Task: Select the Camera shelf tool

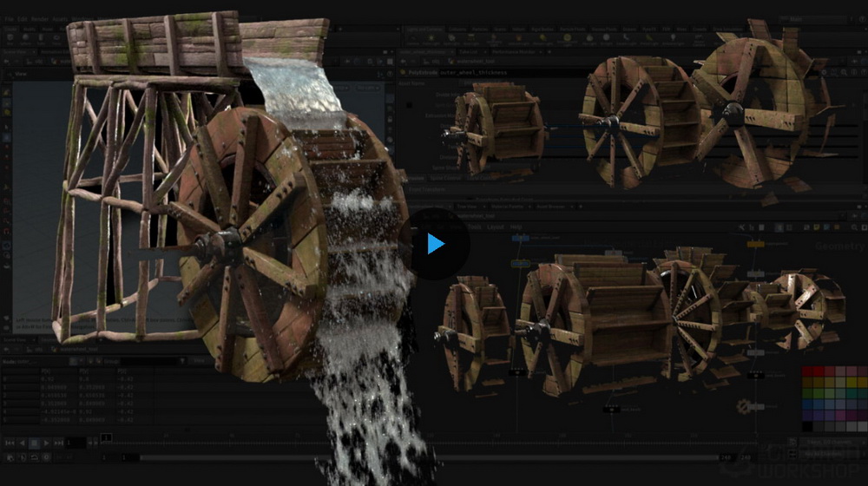Action: [412, 40]
